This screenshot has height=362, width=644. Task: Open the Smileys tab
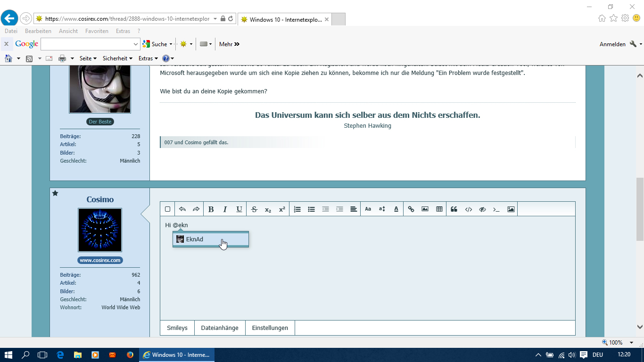click(x=177, y=328)
